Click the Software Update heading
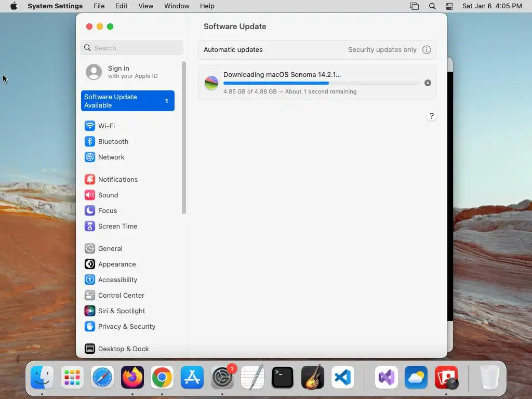Screen dimensions: 532x399 235,26
